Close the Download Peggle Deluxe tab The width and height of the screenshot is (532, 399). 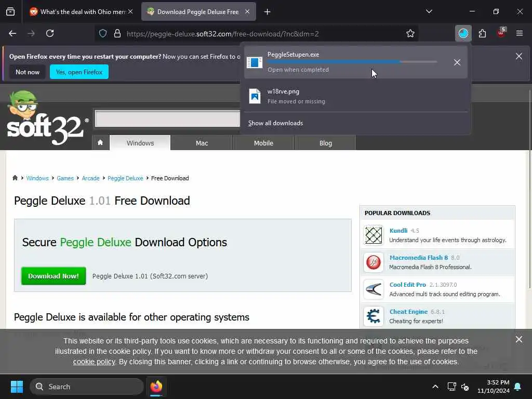(x=247, y=11)
